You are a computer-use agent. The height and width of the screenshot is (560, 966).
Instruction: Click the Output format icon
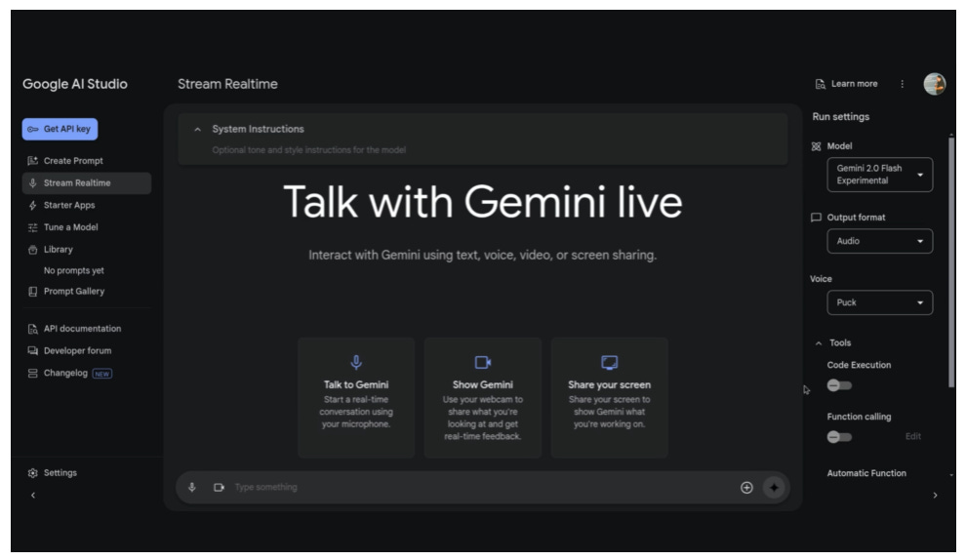[817, 218]
